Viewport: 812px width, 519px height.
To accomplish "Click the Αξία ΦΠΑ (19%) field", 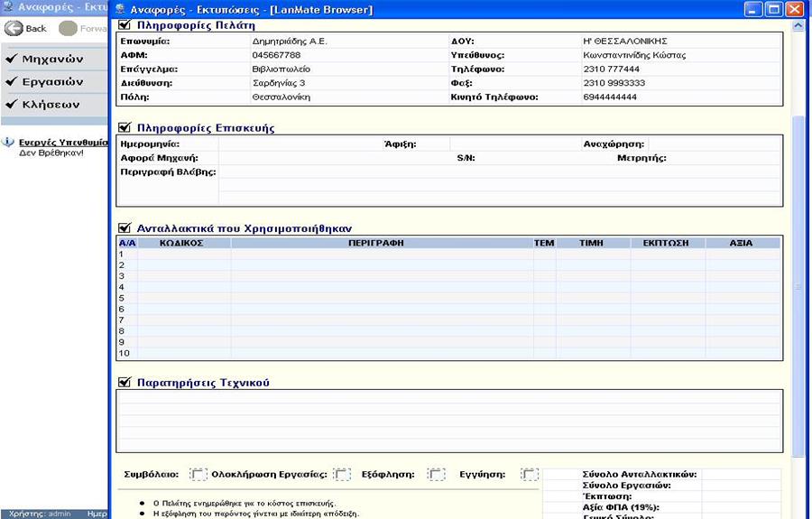I will click(x=741, y=507).
